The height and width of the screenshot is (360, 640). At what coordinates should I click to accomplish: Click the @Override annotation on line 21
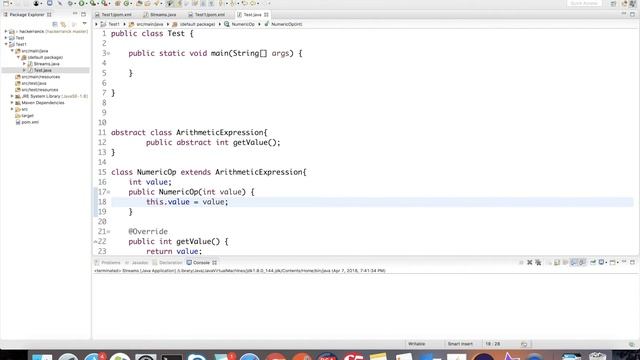[x=148, y=231]
